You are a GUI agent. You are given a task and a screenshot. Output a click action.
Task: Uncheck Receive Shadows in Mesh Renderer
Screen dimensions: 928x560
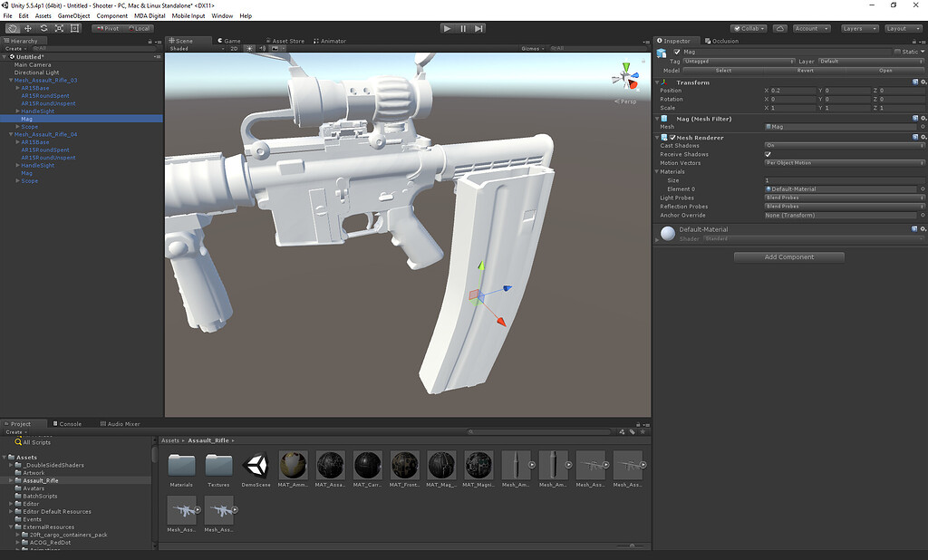pos(766,154)
